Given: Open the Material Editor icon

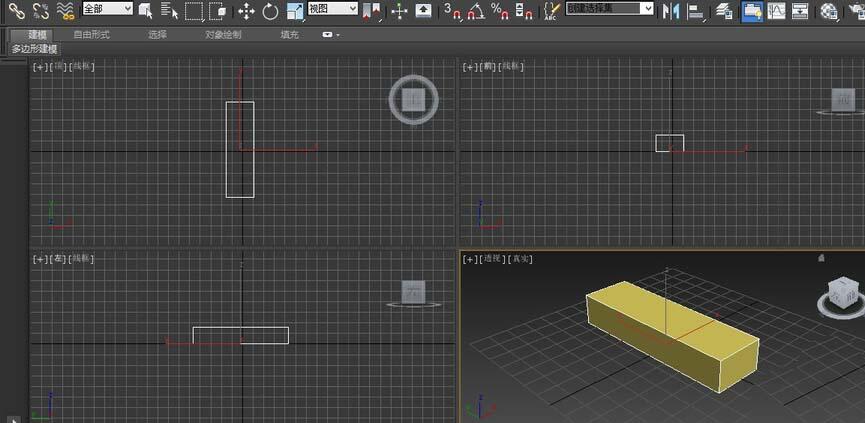Looking at the screenshot, I should [829, 10].
